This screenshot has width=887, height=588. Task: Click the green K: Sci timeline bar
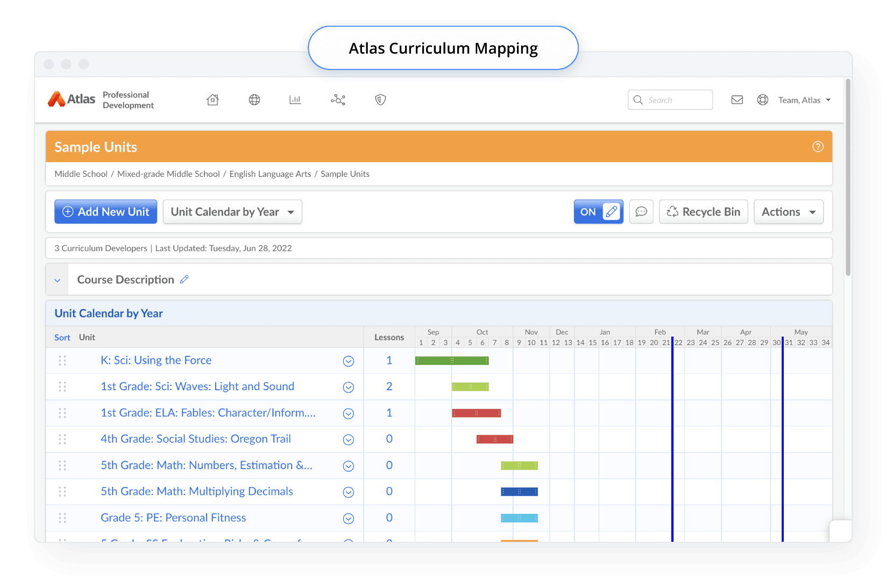pos(452,361)
